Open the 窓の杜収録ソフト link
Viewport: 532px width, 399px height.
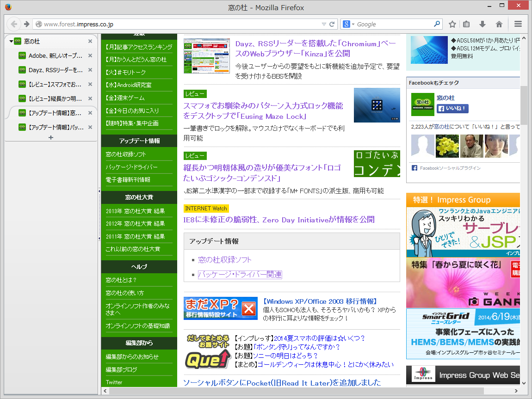coord(225,260)
